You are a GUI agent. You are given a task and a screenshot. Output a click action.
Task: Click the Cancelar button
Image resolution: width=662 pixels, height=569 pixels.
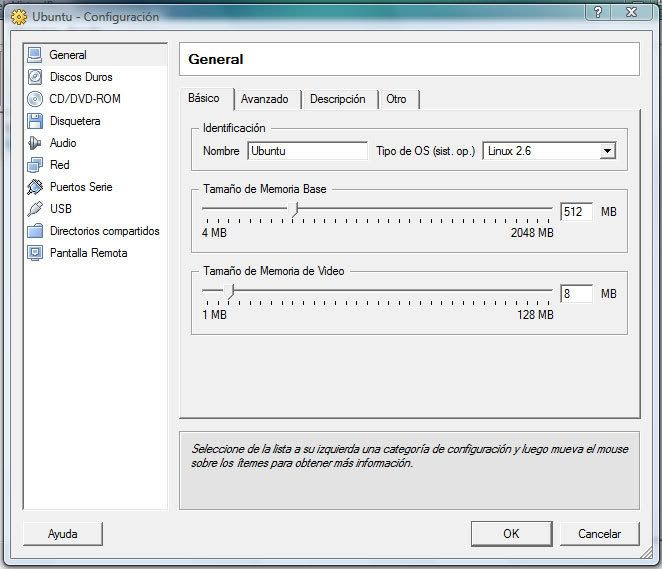click(x=600, y=534)
